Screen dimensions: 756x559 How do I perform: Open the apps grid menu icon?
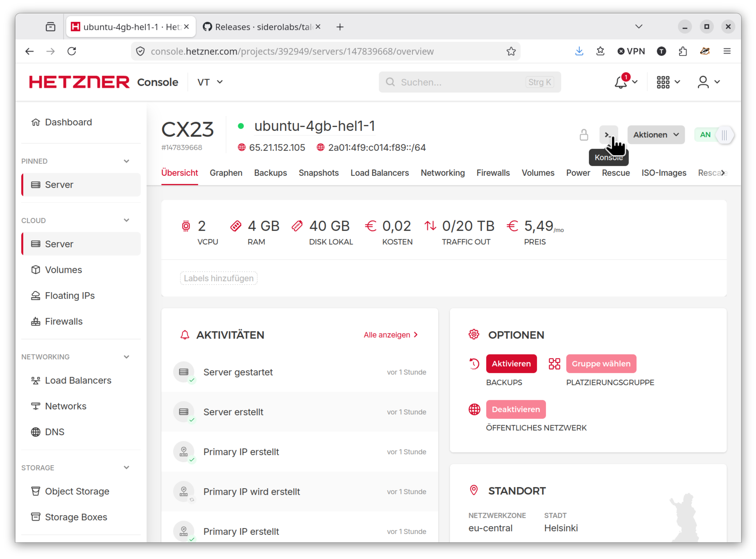(x=663, y=82)
